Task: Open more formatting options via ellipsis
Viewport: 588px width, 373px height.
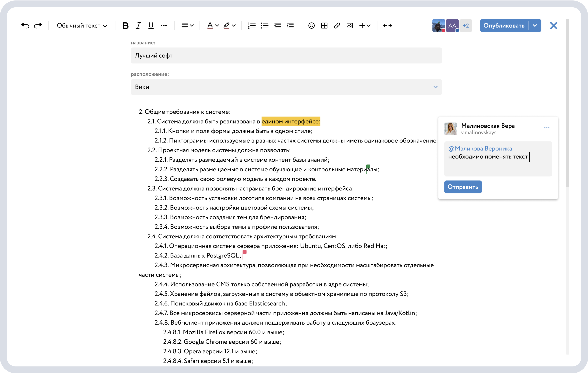Action: (164, 25)
